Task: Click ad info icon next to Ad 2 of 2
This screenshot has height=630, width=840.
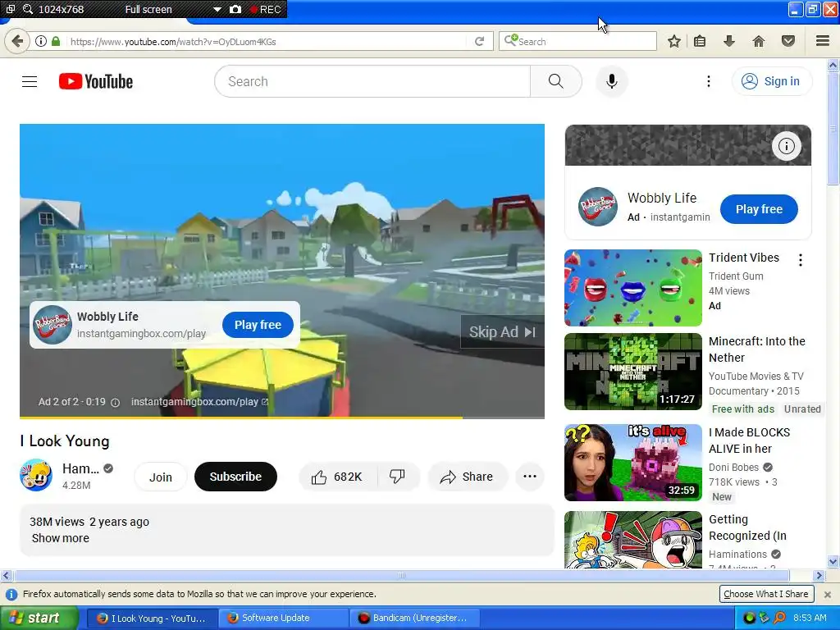Action: point(115,403)
